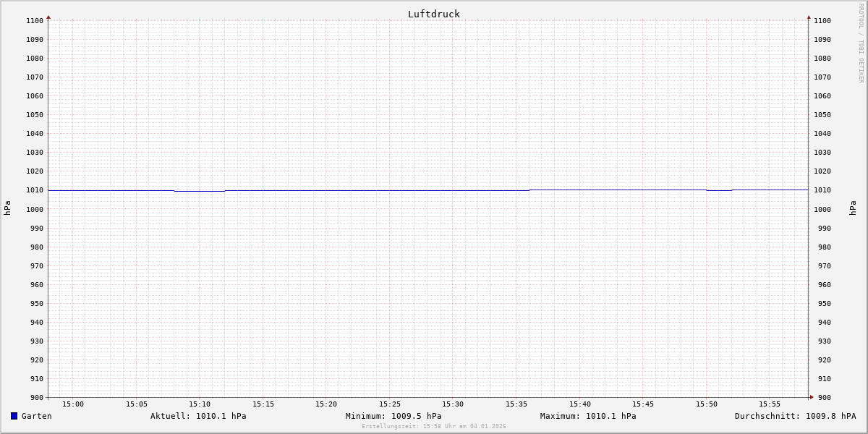868x434 pixels.
Task: Click the 15:00 time axis label
Action: (73, 404)
